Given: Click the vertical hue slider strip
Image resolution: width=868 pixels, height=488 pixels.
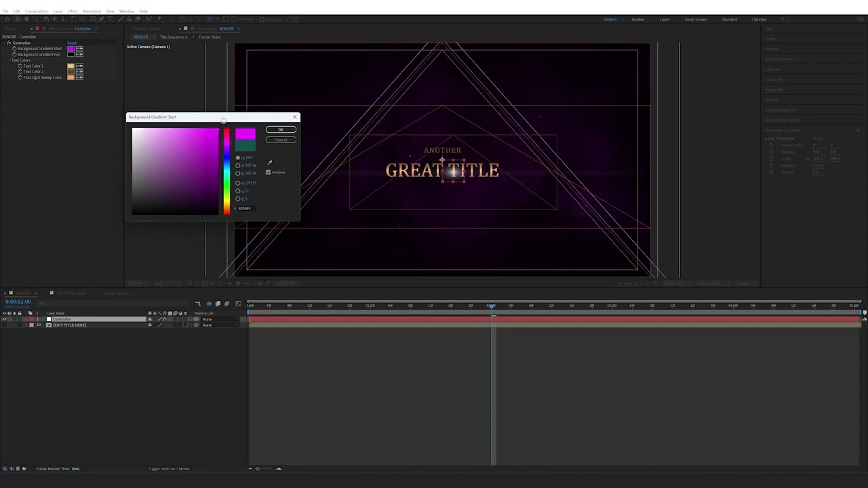Looking at the screenshot, I should 226,171.
